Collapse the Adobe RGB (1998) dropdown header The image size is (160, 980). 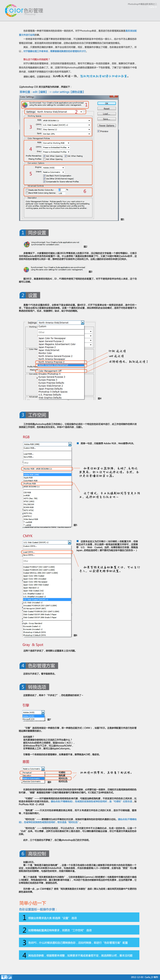click(x=47, y=444)
